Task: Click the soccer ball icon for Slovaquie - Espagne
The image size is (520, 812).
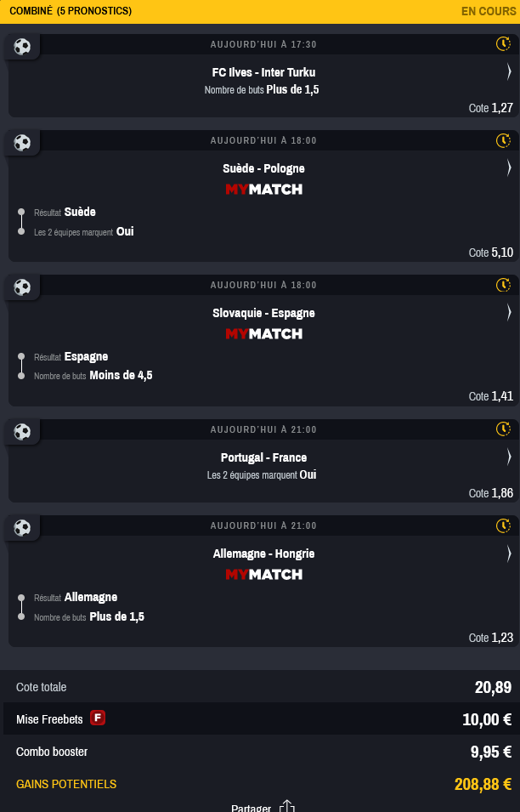Action: click(x=22, y=287)
